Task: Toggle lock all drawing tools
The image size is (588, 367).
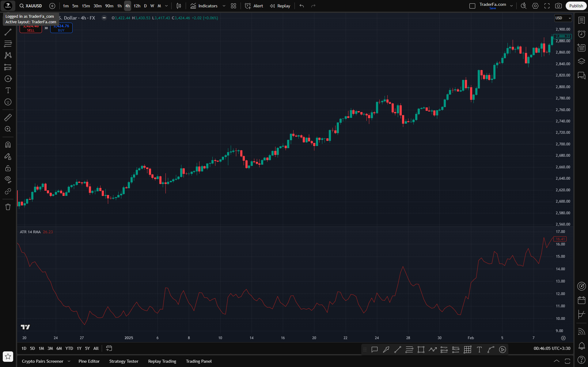Action: 8,168
